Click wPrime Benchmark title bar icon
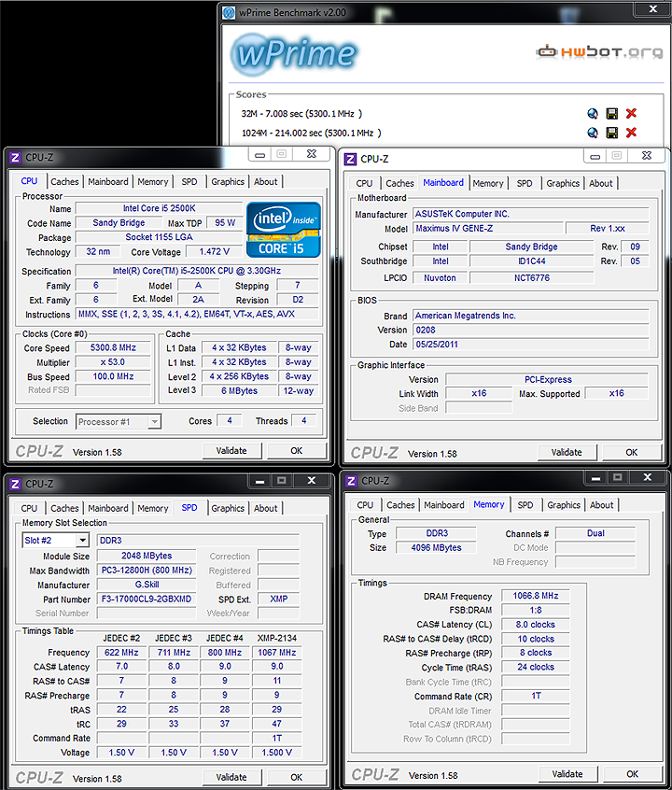Screen dimensions: 672x790 229,12
